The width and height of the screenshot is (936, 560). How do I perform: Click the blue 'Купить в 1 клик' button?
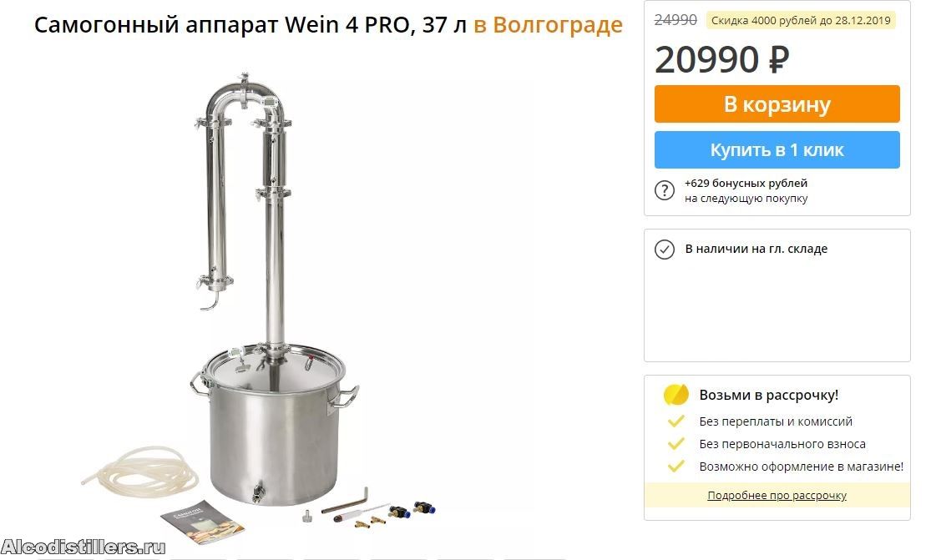point(777,149)
